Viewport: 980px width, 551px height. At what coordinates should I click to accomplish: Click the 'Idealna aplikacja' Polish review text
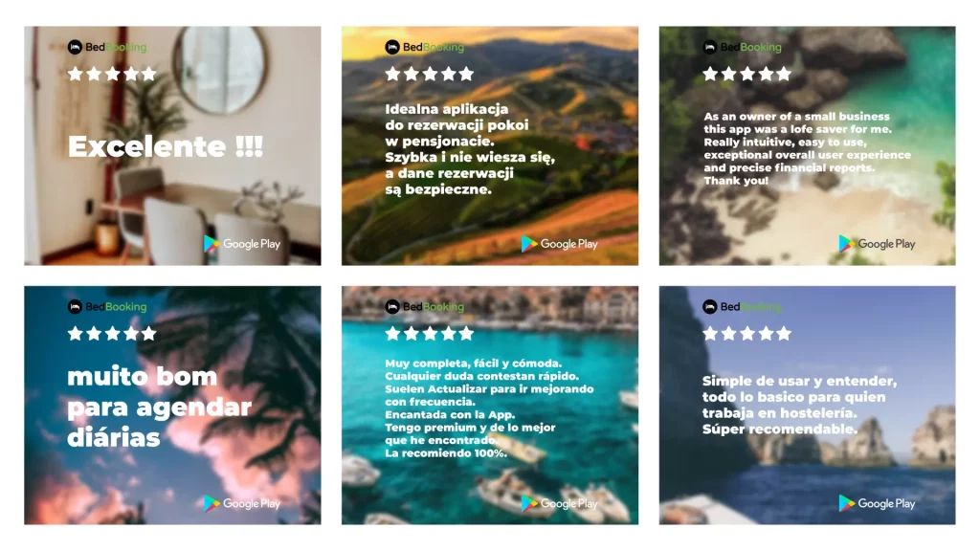click(x=470, y=149)
